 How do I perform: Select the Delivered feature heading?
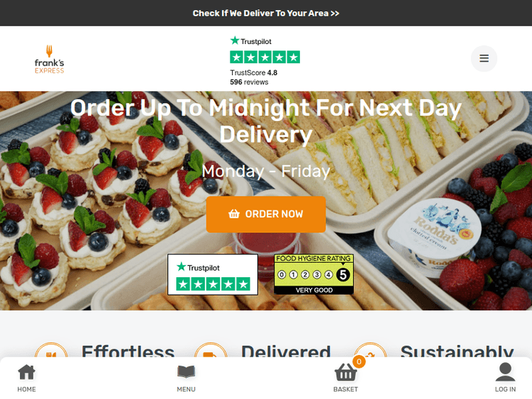coord(286,351)
